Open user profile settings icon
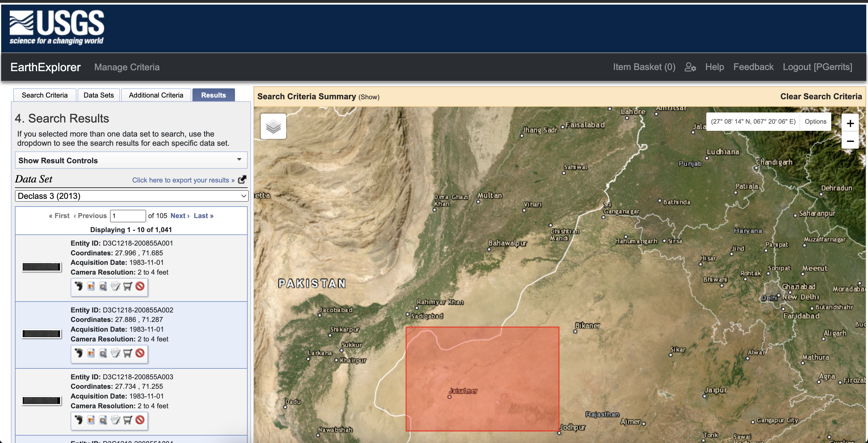868x443 pixels. point(690,67)
